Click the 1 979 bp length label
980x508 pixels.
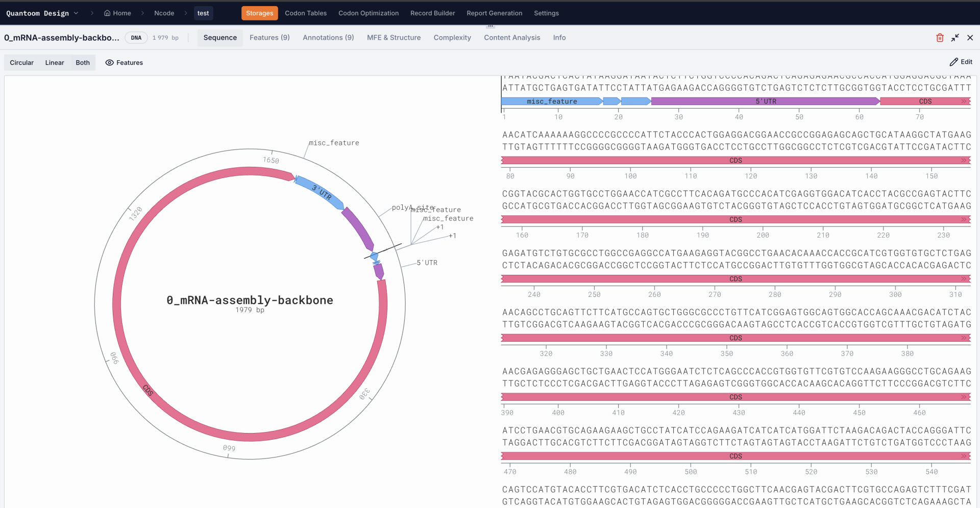(165, 38)
